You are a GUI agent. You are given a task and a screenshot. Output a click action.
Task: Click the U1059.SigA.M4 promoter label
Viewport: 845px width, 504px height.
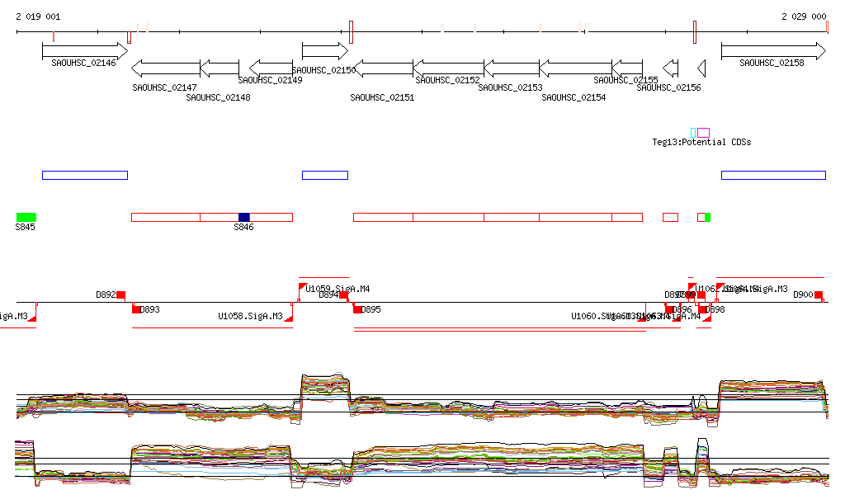tap(338, 290)
